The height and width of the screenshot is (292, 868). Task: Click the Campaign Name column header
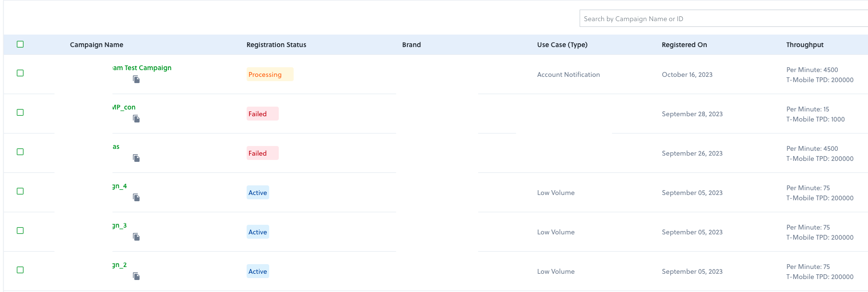(96, 45)
